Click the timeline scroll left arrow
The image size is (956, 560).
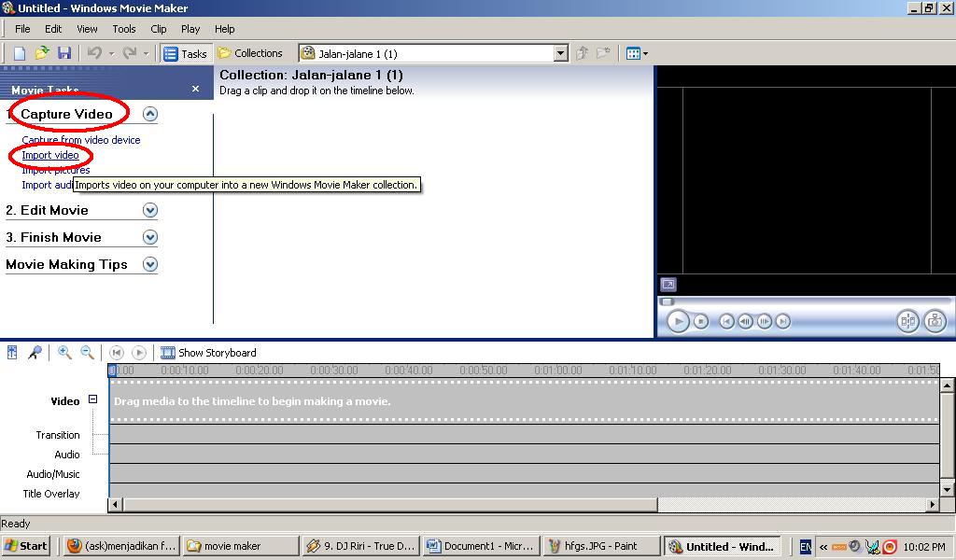[x=115, y=504]
